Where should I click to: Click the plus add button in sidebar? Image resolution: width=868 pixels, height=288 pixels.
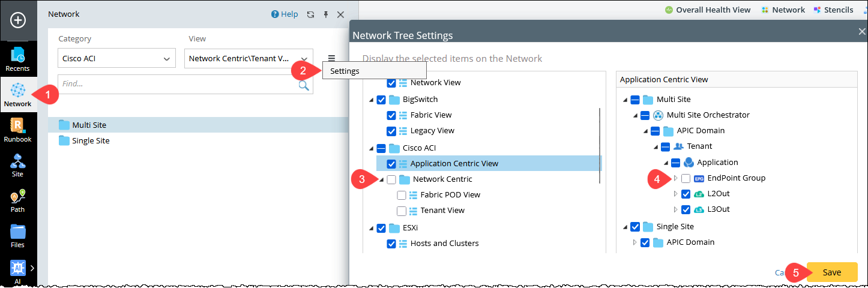click(x=18, y=20)
